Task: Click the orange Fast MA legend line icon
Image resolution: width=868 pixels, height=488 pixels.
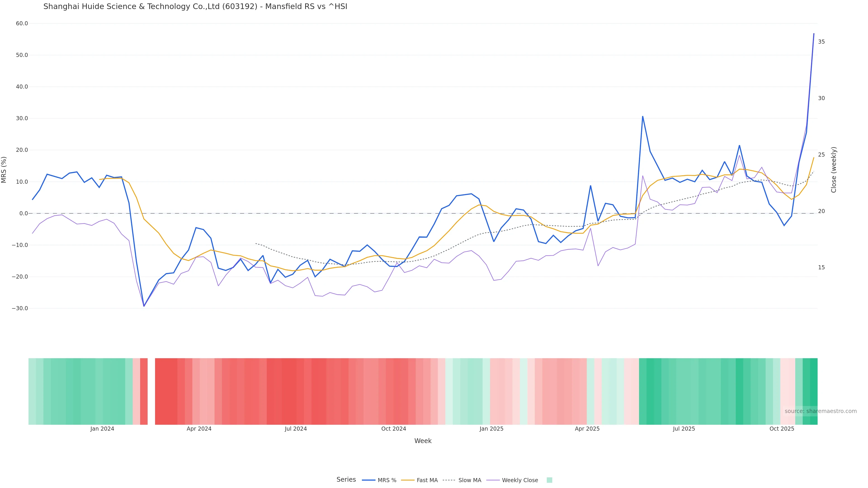Action: click(408, 480)
